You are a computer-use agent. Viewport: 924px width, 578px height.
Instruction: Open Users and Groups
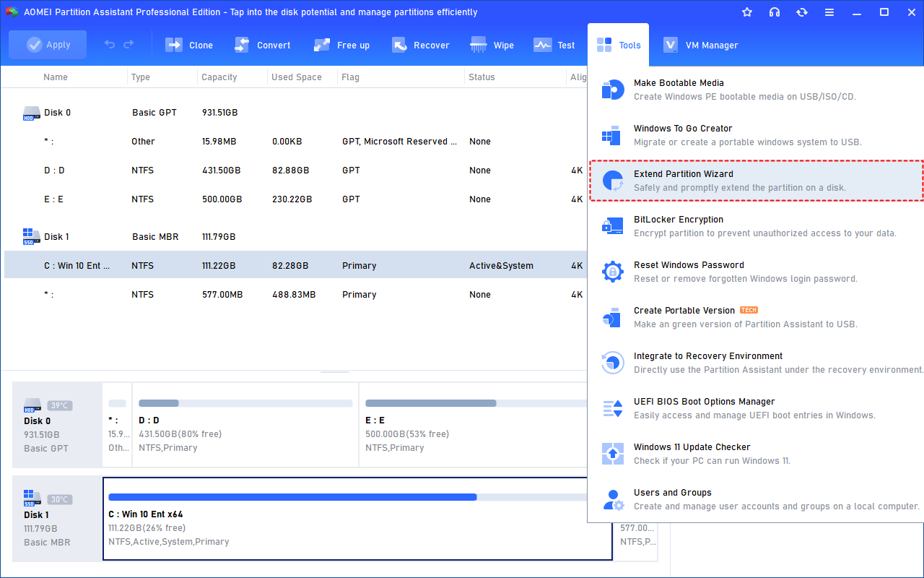click(x=756, y=499)
